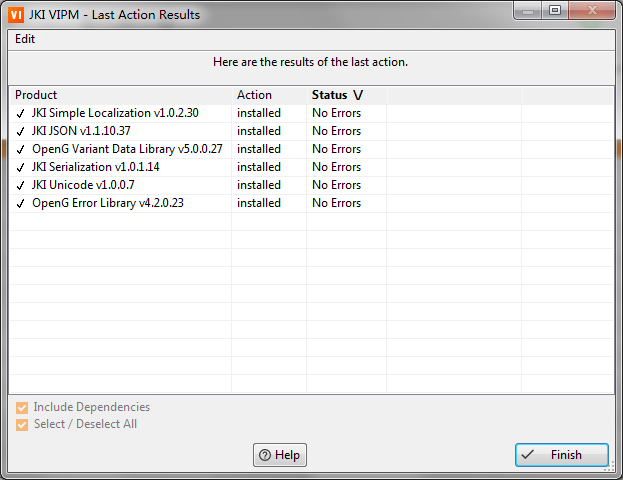Click 'No Errors' status for OpenG Error Library

337,203
